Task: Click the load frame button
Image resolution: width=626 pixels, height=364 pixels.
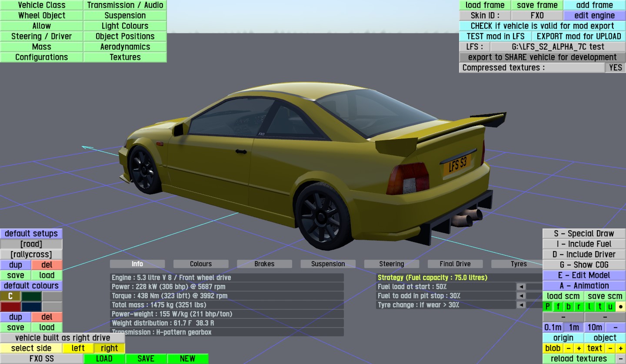Action: pos(485,5)
